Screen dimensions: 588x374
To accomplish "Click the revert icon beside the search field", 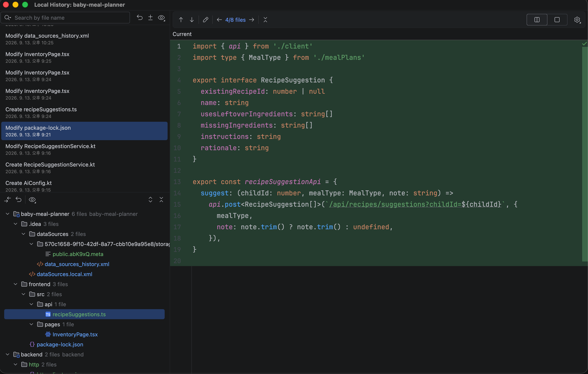I will [x=140, y=18].
